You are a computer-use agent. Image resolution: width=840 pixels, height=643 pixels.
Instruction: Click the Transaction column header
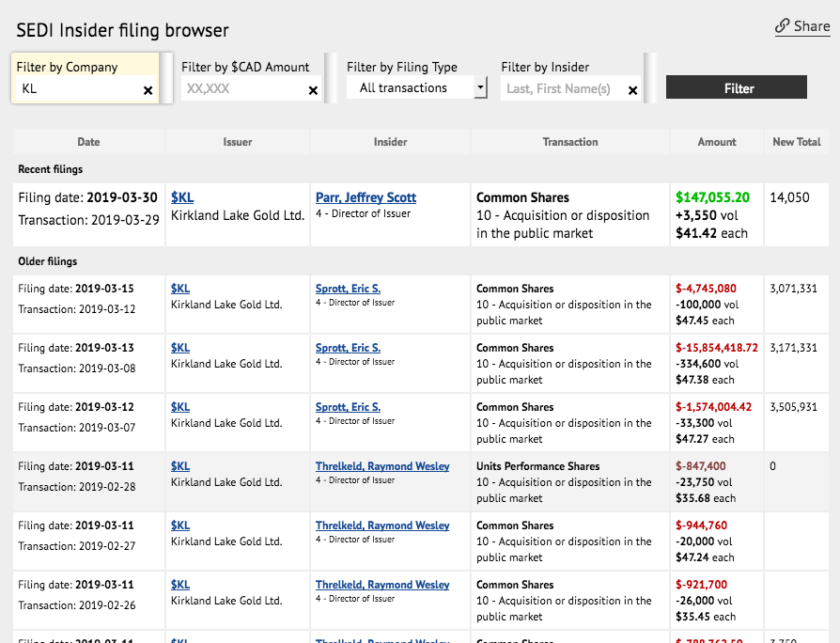569,142
